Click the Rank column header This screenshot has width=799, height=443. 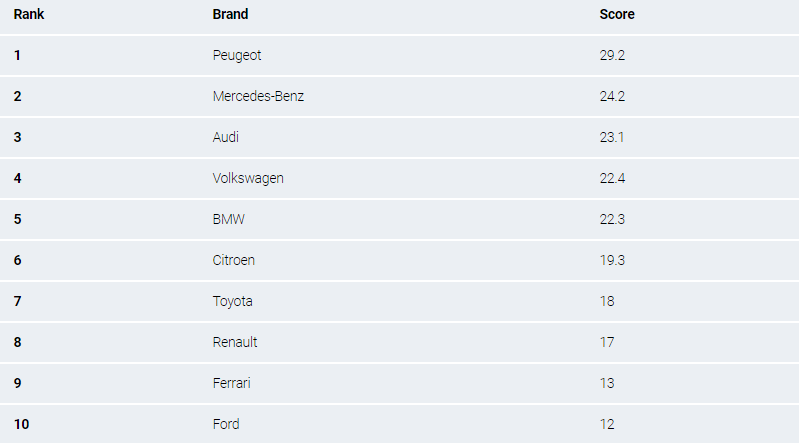tap(29, 15)
